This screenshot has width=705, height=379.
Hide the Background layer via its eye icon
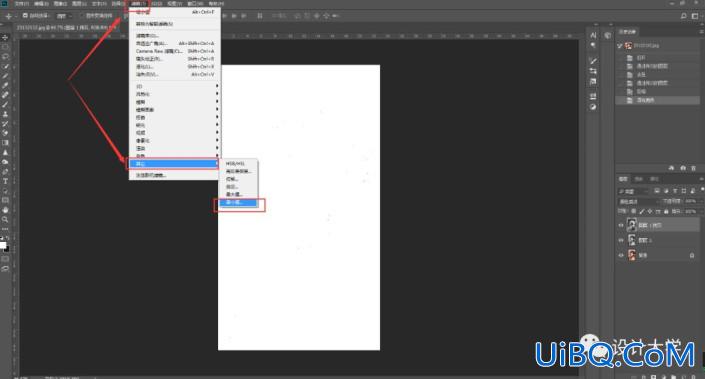[x=621, y=255]
